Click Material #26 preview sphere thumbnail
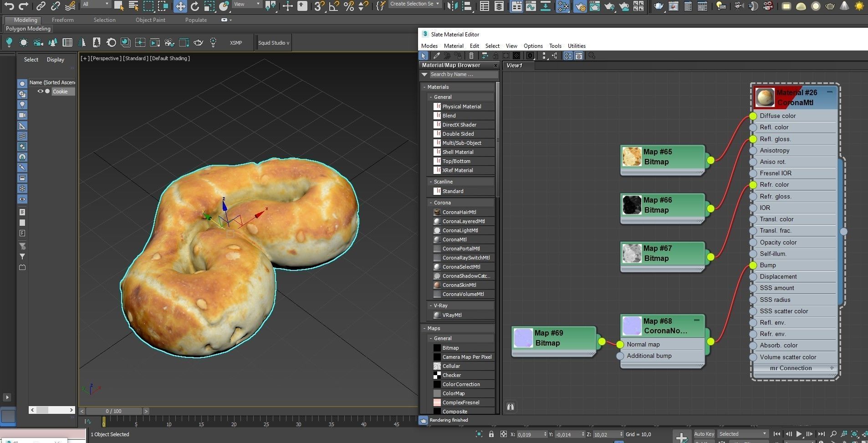 tap(765, 97)
